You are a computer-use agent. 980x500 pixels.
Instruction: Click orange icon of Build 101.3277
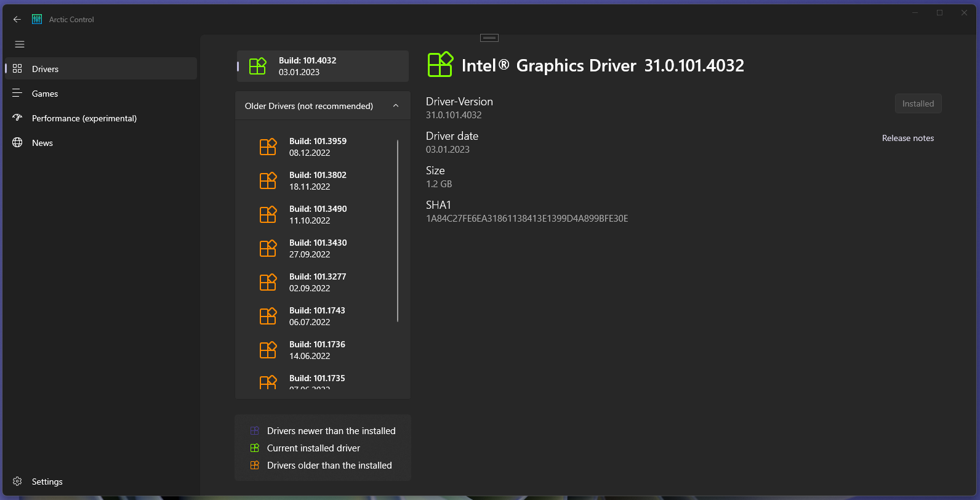pos(268,282)
